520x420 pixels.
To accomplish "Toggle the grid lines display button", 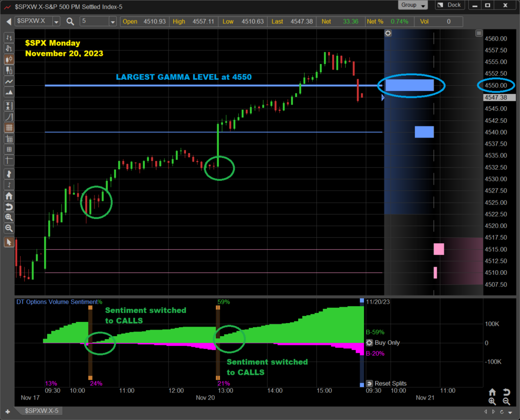I will point(9,128).
